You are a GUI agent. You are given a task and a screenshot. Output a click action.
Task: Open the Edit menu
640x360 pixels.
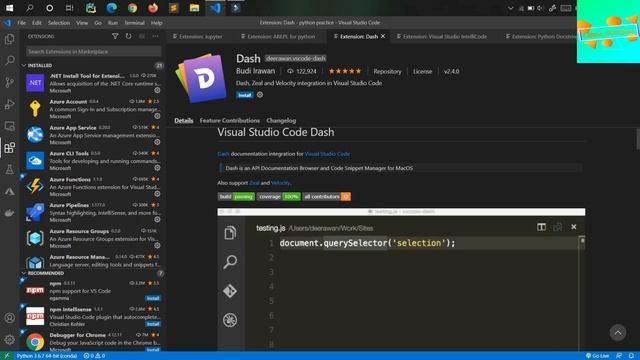[37, 23]
